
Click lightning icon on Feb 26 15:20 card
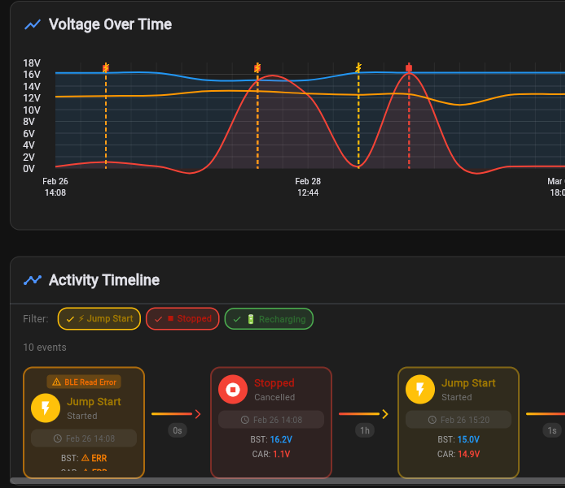coord(420,389)
